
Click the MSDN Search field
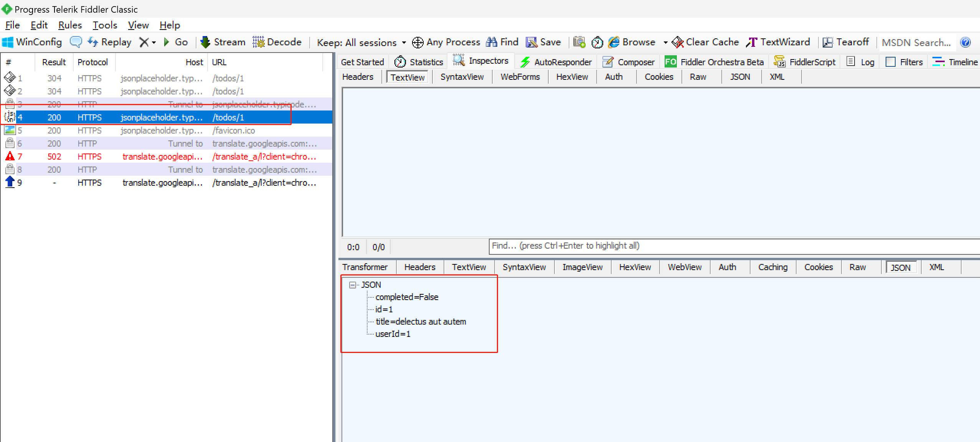click(916, 43)
